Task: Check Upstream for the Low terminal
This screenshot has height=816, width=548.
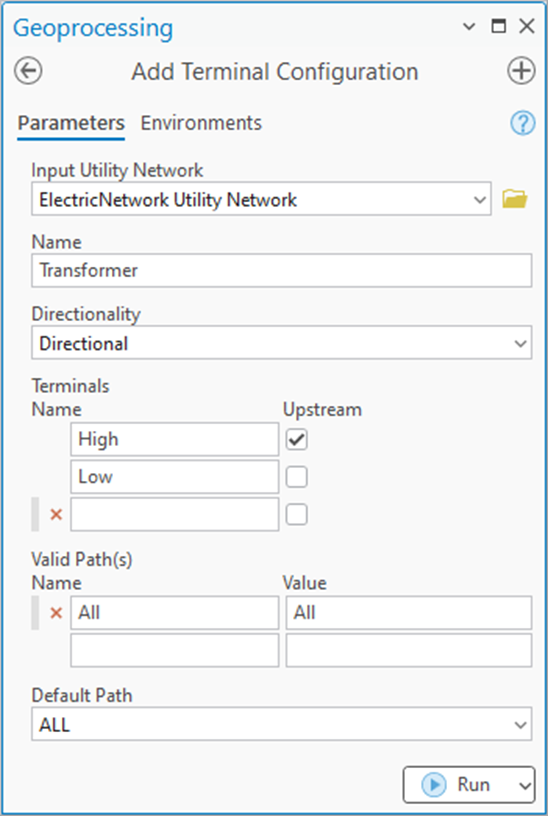Action: click(x=297, y=477)
